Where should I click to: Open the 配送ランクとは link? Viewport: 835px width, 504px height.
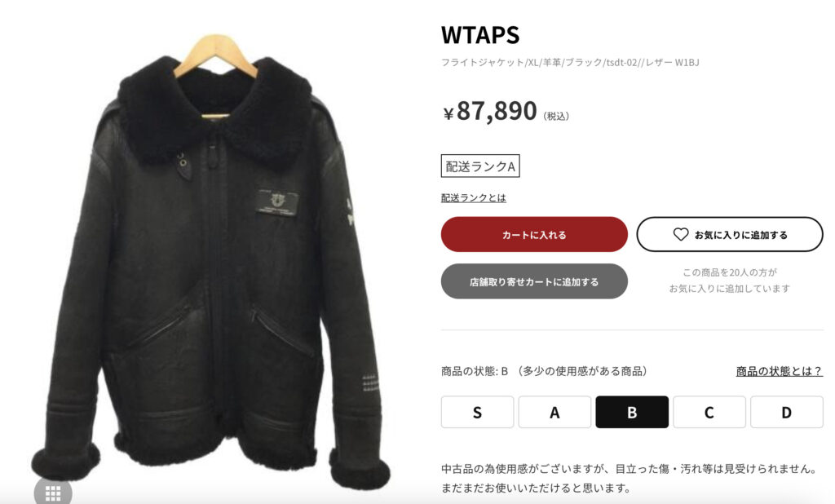pyautogui.click(x=474, y=197)
